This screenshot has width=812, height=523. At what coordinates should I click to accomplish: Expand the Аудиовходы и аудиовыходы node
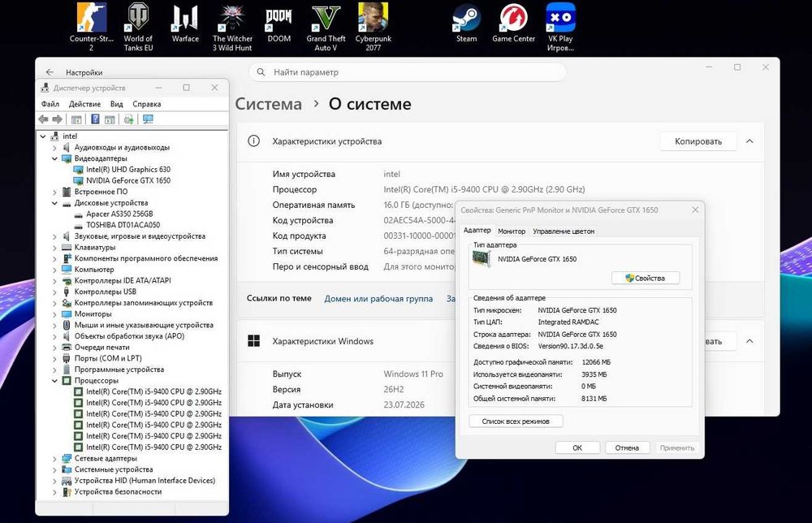tap(54, 148)
